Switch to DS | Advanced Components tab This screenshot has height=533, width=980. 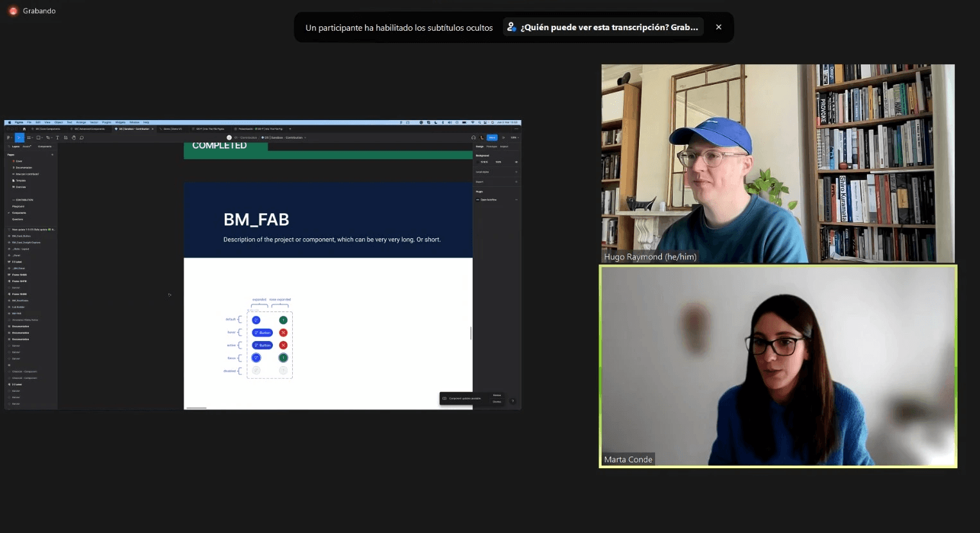point(88,129)
